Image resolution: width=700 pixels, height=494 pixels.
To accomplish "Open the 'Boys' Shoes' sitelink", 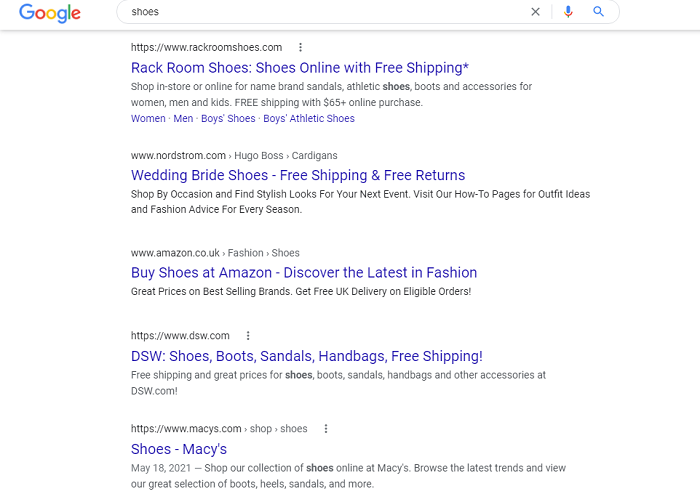I will coord(228,118).
